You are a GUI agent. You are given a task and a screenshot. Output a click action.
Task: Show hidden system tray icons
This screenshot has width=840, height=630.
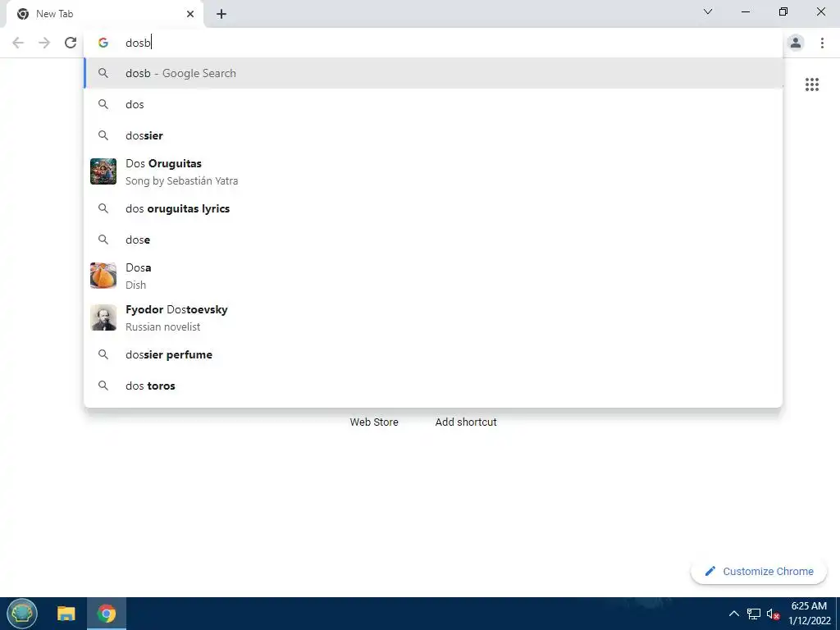coord(734,614)
